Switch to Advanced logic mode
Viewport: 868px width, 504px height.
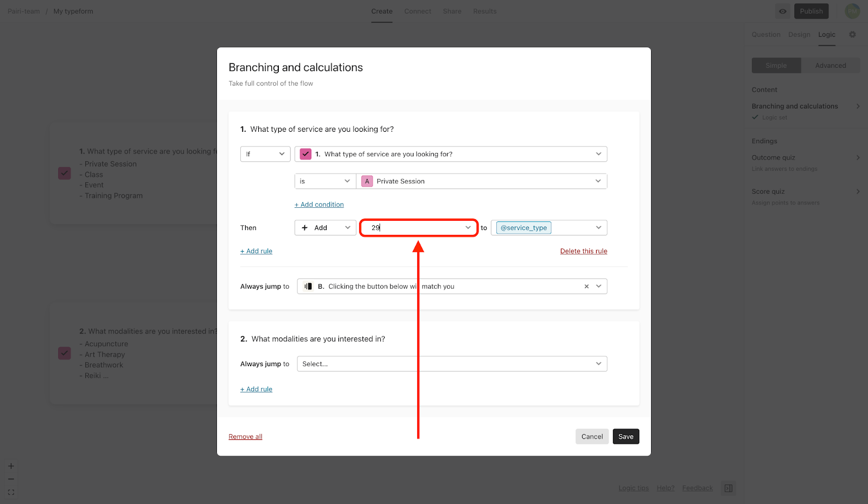pos(830,66)
